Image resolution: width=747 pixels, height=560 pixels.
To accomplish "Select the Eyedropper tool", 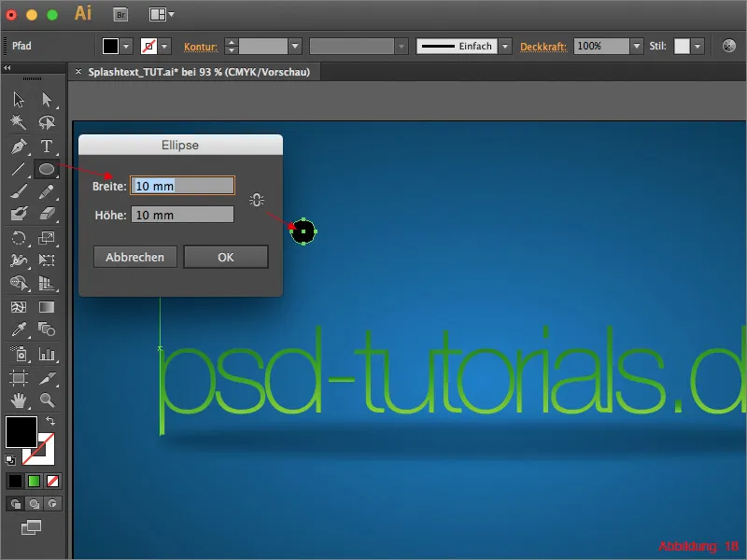I will point(19,329).
